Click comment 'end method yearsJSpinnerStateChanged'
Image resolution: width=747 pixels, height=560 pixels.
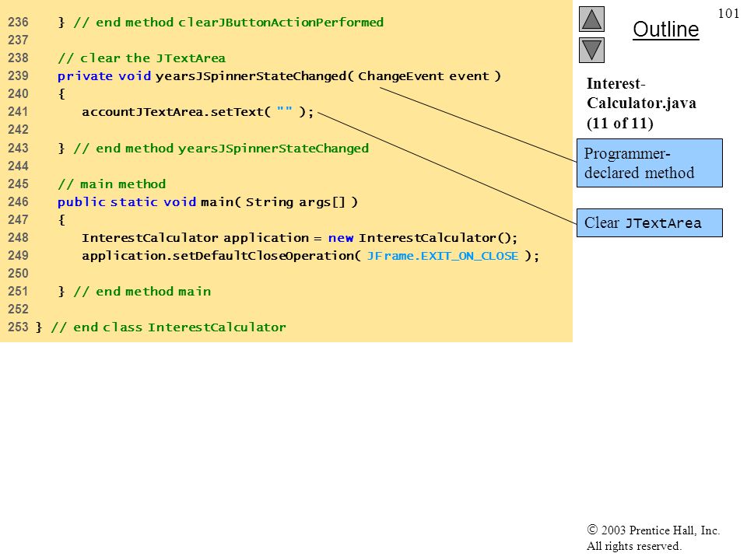pyautogui.click(x=221, y=149)
